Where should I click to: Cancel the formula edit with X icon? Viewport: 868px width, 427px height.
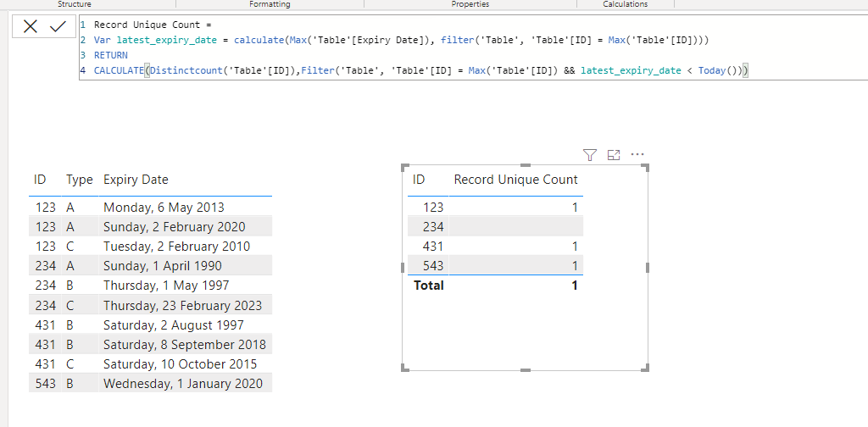point(31,26)
